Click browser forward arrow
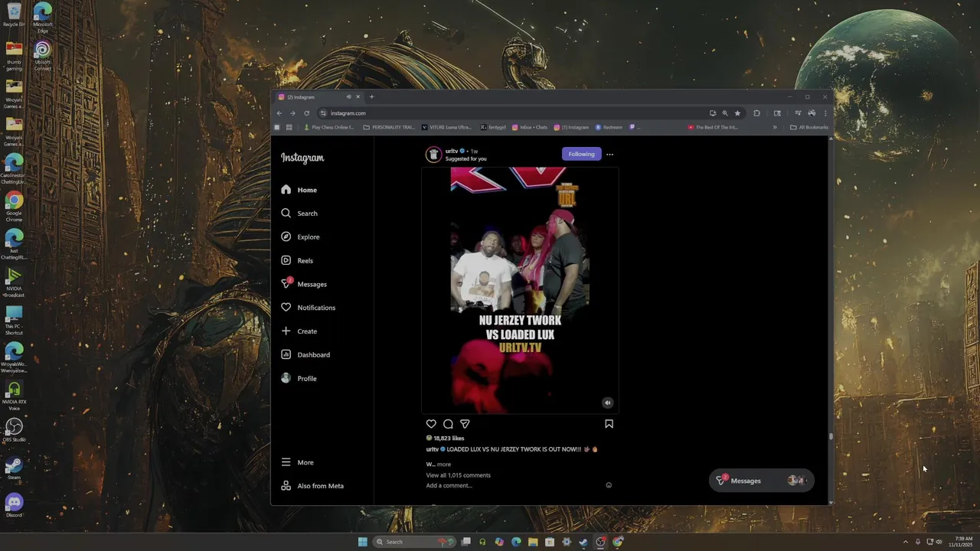 click(292, 113)
